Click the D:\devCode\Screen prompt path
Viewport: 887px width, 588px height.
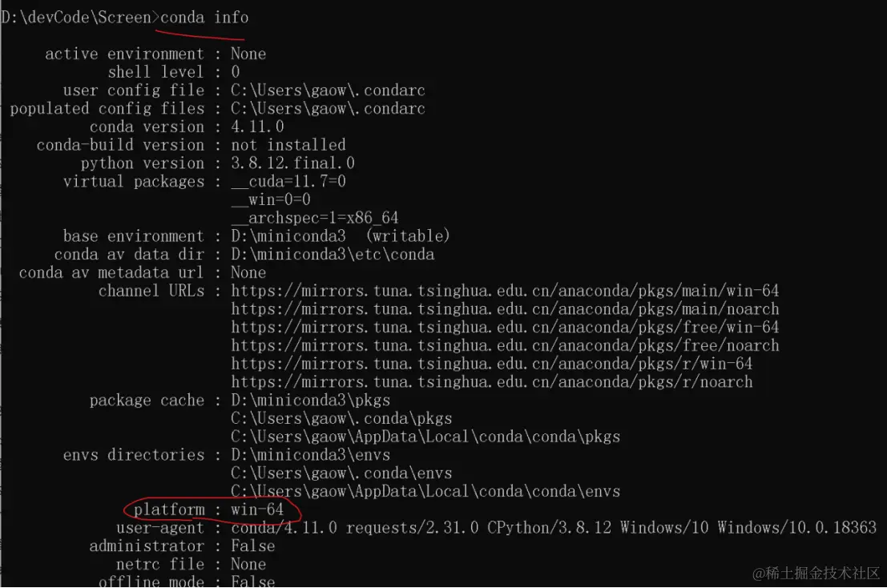click(x=77, y=17)
